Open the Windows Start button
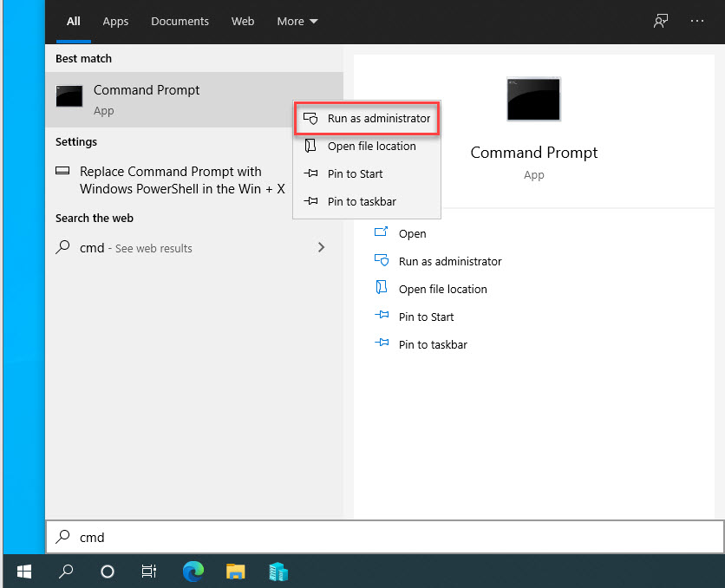This screenshot has height=588, width=725. (x=24, y=572)
